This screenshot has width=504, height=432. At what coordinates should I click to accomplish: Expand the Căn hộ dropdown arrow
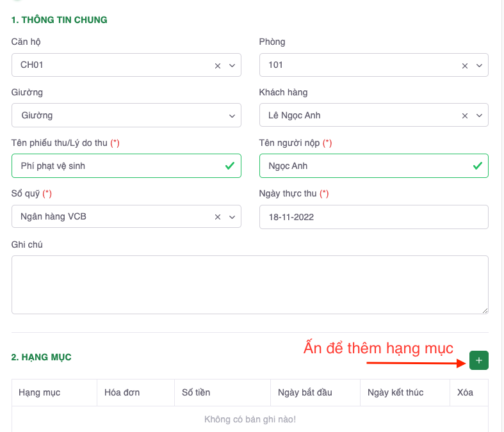point(232,65)
